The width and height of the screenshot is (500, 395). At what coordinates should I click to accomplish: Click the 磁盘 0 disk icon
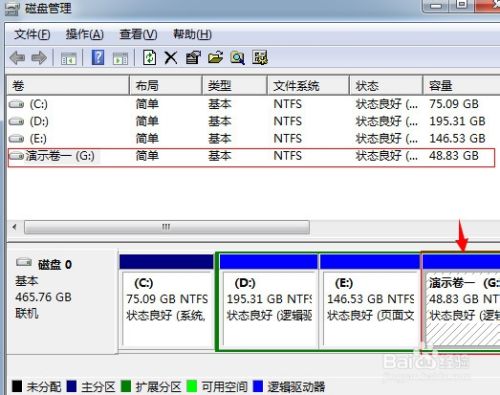(x=24, y=263)
